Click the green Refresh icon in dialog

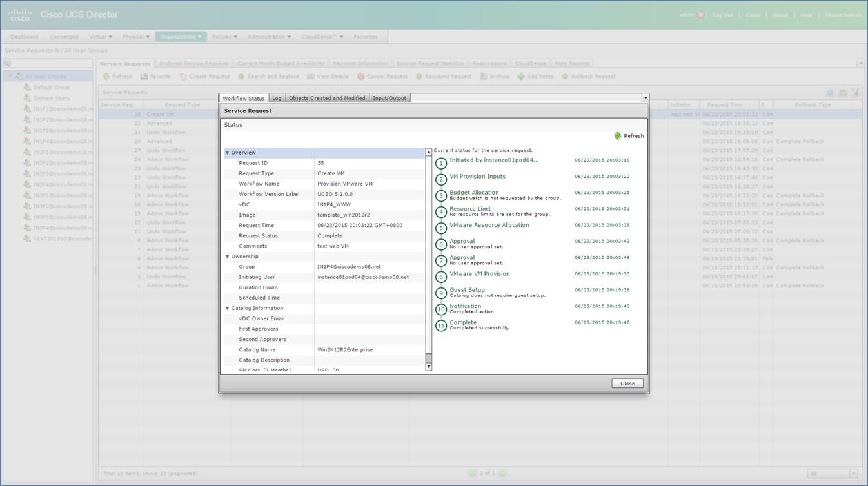(x=617, y=136)
